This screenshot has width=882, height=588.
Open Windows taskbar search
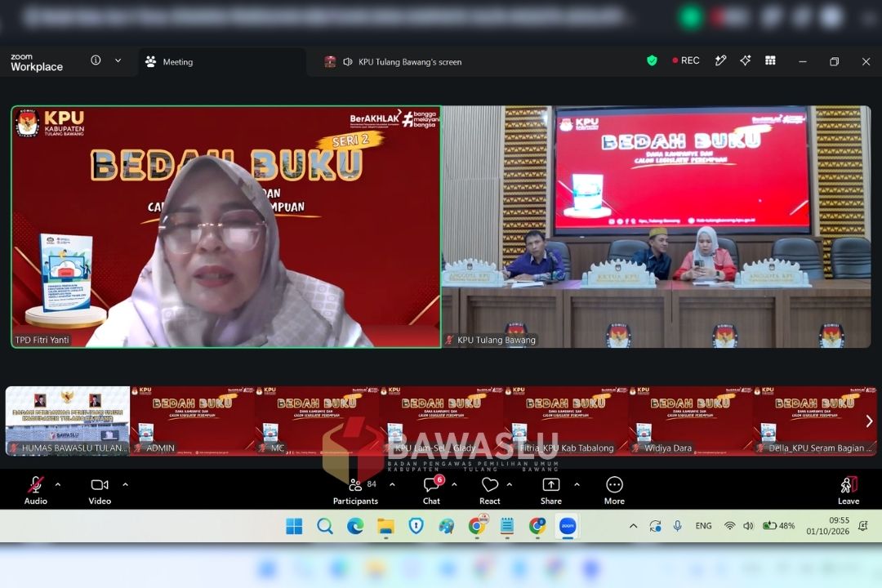point(324,526)
